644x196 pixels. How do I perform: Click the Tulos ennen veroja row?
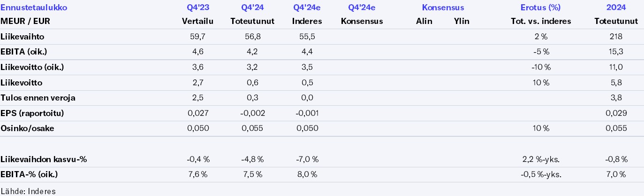coord(38,98)
